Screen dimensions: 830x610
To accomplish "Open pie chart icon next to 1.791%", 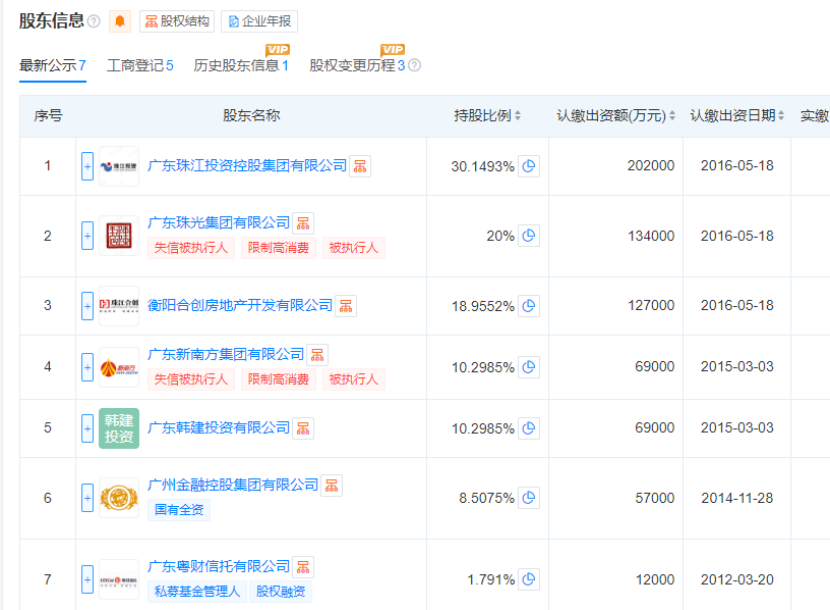I will 529,579.
